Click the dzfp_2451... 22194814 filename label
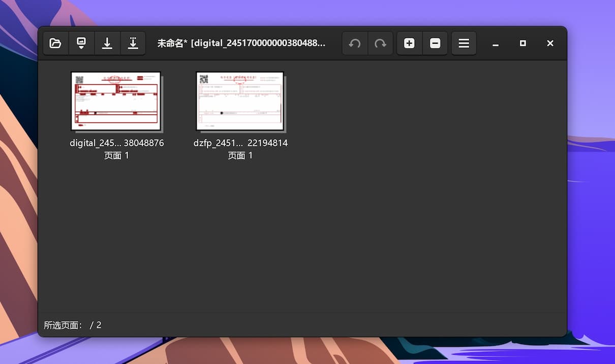615x364 pixels. click(240, 143)
